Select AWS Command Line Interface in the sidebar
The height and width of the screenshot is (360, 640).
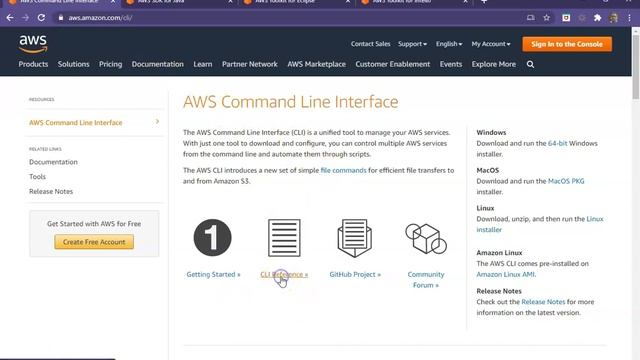[x=76, y=122]
